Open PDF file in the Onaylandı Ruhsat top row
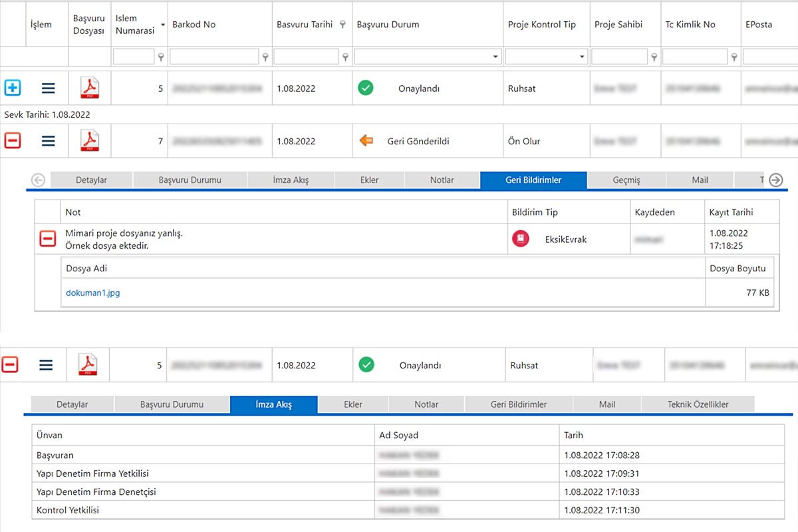This screenshot has height=532, width=798. (x=90, y=88)
